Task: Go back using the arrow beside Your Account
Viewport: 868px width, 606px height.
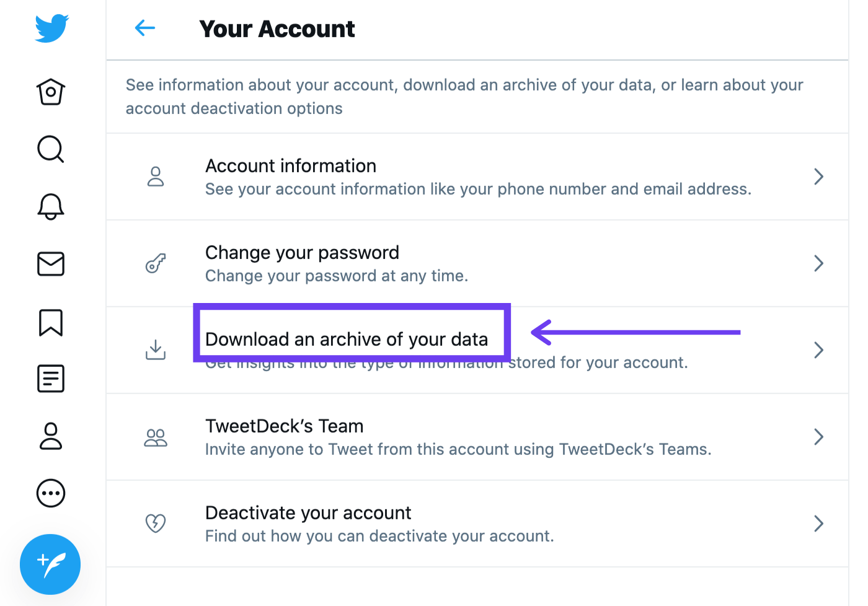Action: [x=144, y=28]
